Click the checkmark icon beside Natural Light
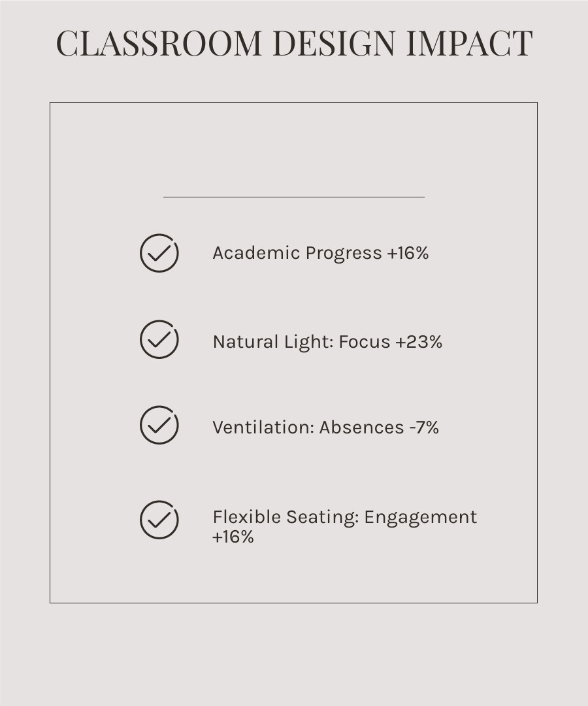Screen dimensions: 588x706 159,339
